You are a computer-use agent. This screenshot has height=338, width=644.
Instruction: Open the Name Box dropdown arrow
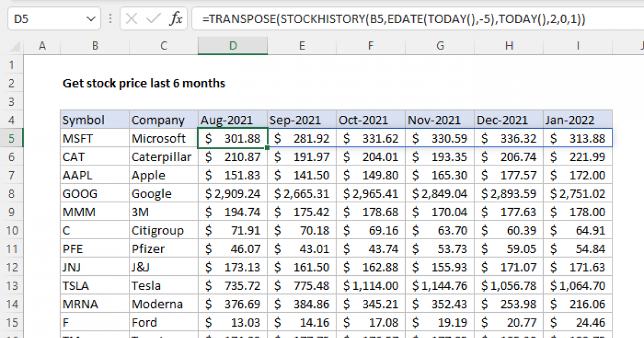[90, 19]
